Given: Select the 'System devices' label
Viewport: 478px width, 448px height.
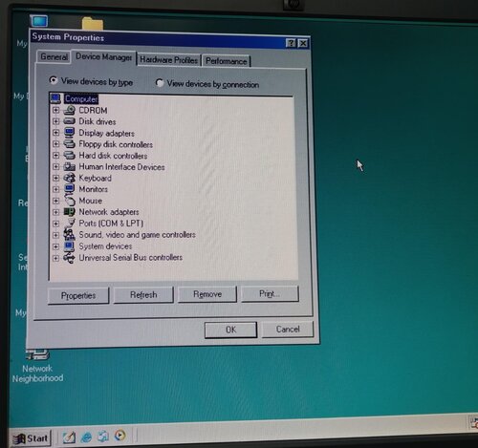Looking at the screenshot, I should 105,246.
